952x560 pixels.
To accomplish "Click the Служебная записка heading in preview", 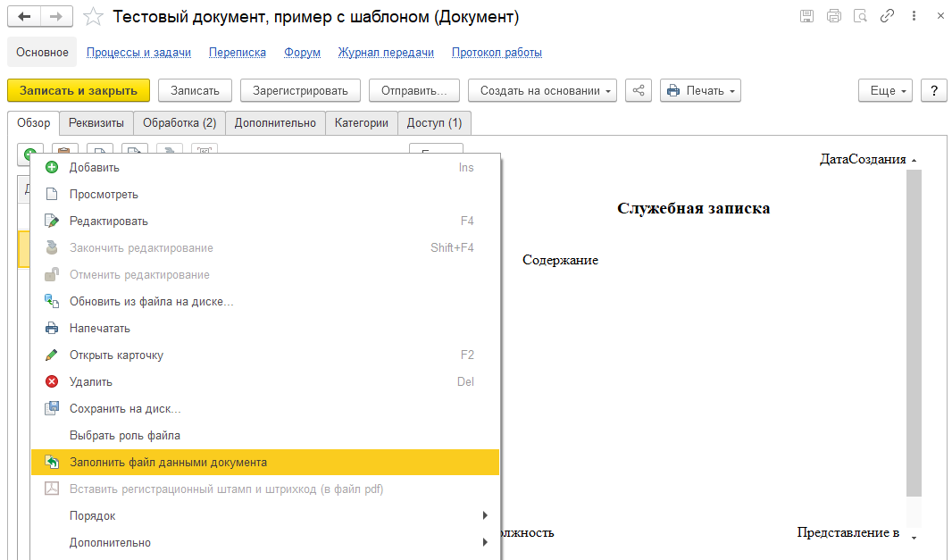I will [x=693, y=208].
